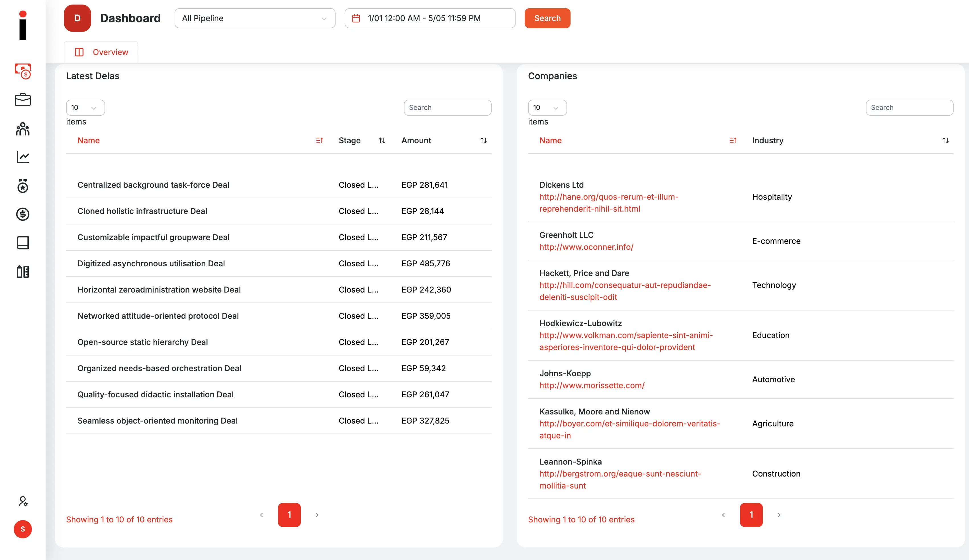Open the All Pipeline dropdown
This screenshot has height=560, width=969.
[x=255, y=18]
